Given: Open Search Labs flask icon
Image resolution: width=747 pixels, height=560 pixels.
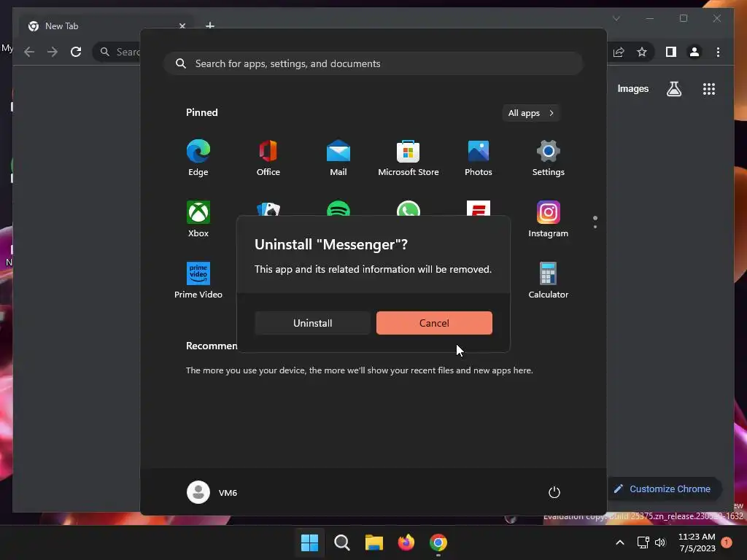Looking at the screenshot, I should pos(673,89).
